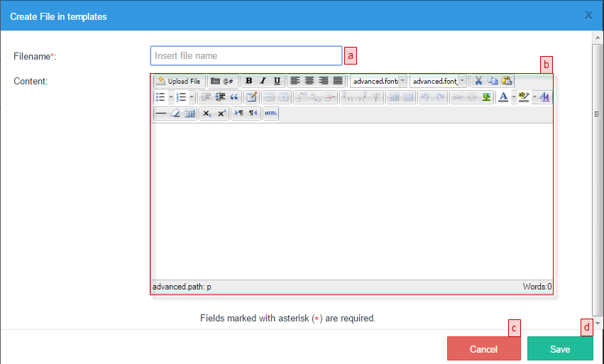Center align the text
This screenshot has width=604, height=364.
tap(309, 81)
